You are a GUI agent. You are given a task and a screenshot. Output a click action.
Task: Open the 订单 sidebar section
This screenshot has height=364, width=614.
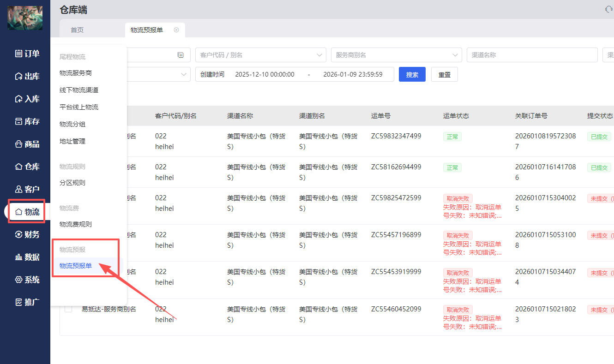pos(27,54)
